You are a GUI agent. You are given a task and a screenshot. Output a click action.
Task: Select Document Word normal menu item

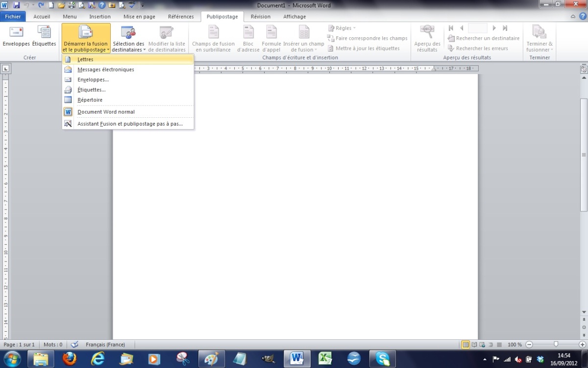click(x=128, y=112)
